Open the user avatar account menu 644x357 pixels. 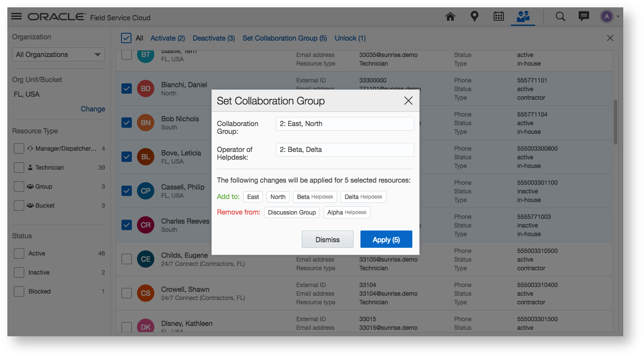click(606, 16)
